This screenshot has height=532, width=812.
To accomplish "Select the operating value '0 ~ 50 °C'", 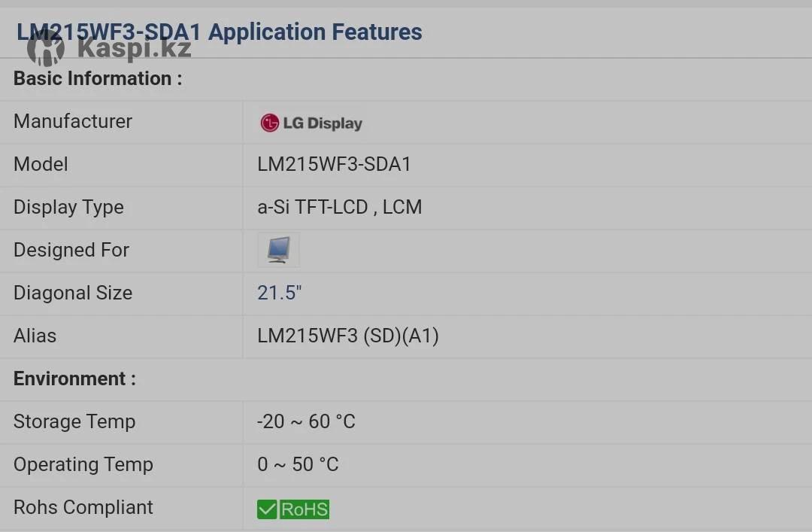I will [x=298, y=464].
